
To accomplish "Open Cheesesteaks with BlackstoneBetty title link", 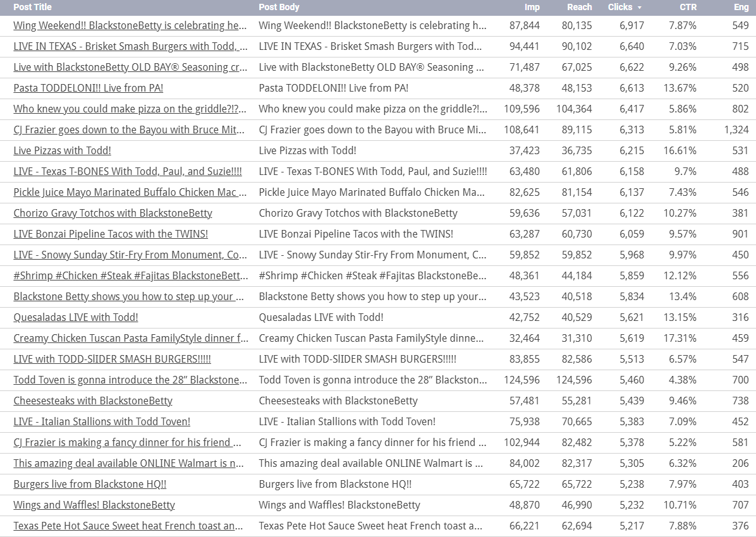I will pos(93,401).
